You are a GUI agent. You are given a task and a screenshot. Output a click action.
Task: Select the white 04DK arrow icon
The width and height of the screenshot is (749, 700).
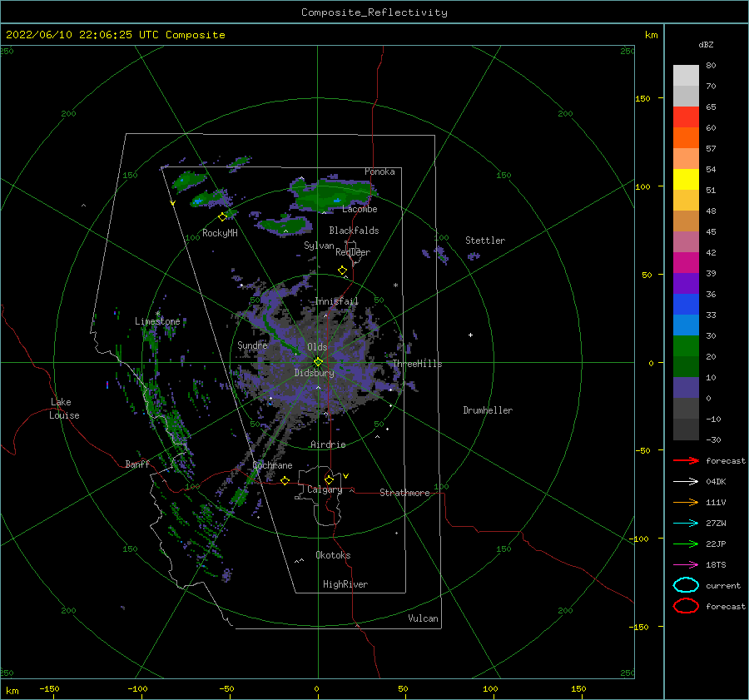686,482
